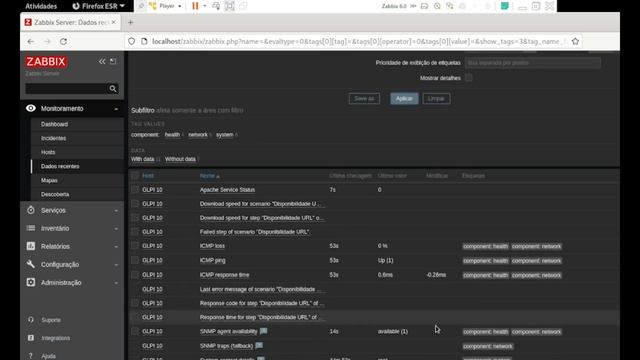Click the browser forward arrow
This screenshot has height=360, width=640.
[47, 42]
